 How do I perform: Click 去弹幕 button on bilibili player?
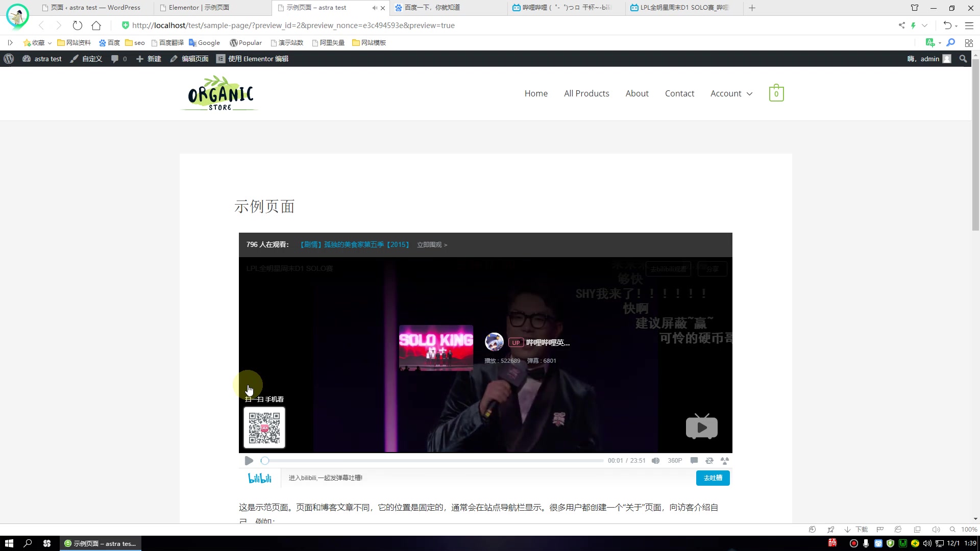pyautogui.click(x=712, y=478)
